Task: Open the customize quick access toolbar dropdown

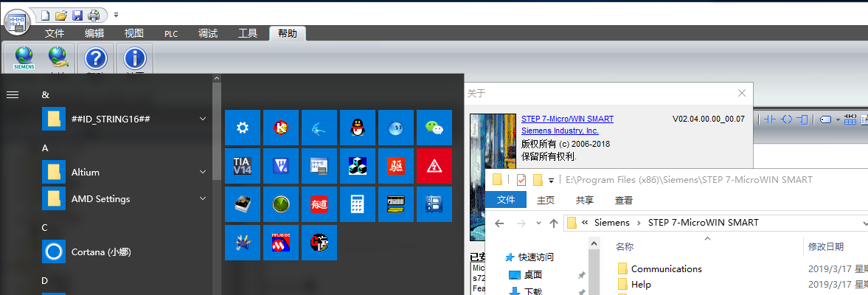Action: pyautogui.click(x=116, y=15)
